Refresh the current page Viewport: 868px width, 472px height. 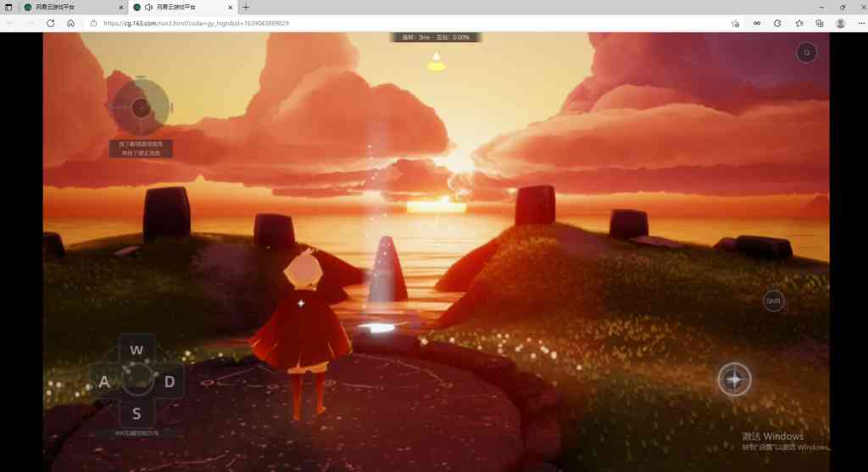pyautogui.click(x=50, y=23)
